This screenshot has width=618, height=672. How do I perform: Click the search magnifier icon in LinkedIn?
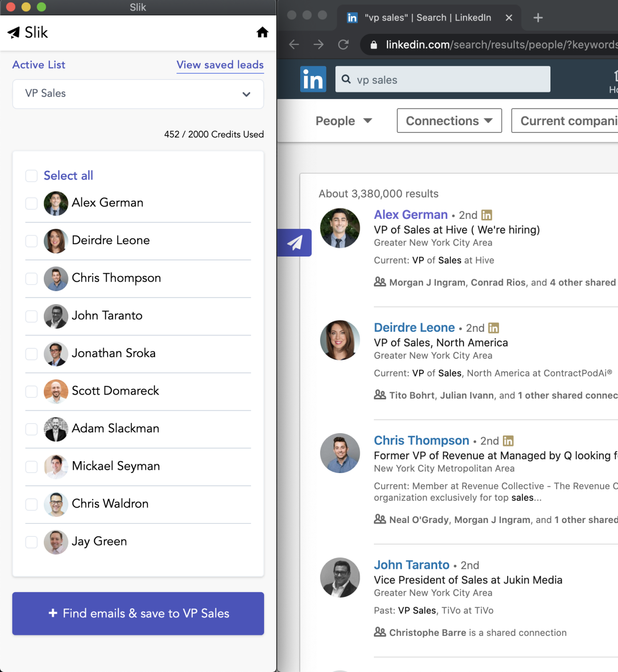point(346,79)
